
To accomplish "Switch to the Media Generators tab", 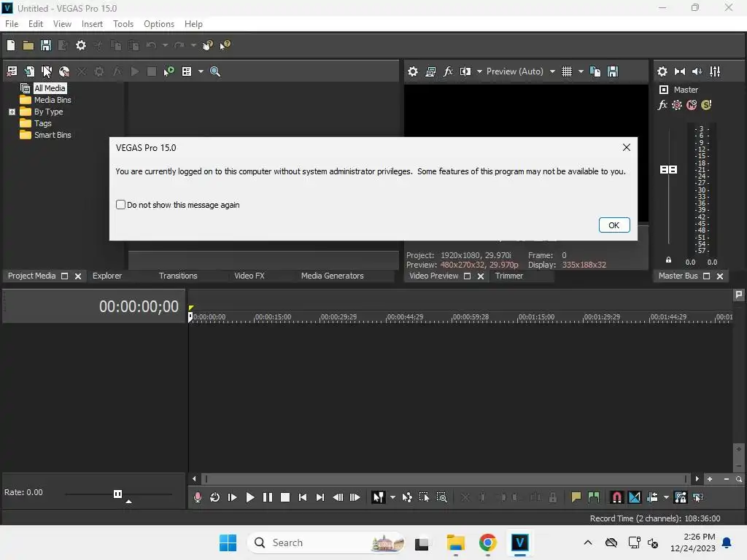I will point(332,276).
